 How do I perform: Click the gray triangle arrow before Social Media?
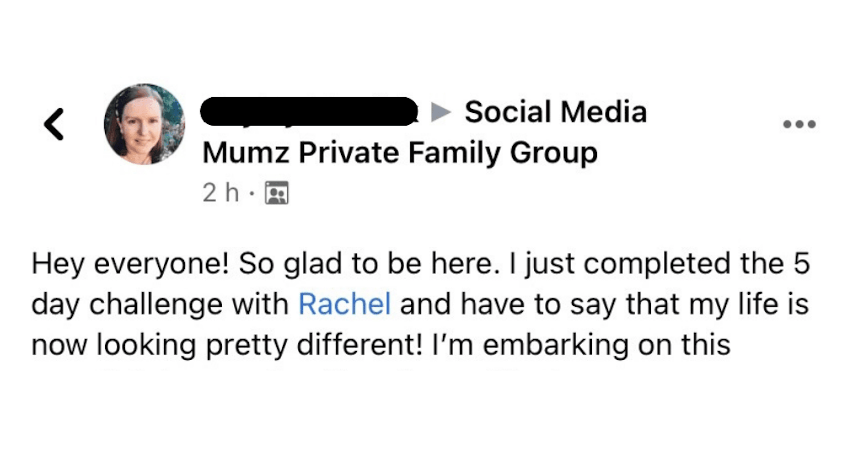point(441,112)
